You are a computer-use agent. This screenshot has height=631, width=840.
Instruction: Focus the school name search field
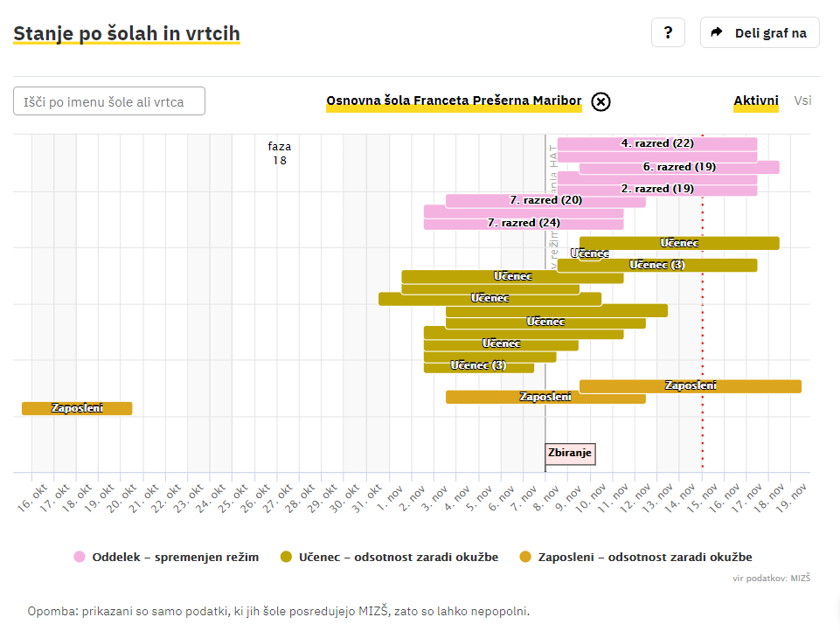pyautogui.click(x=109, y=101)
